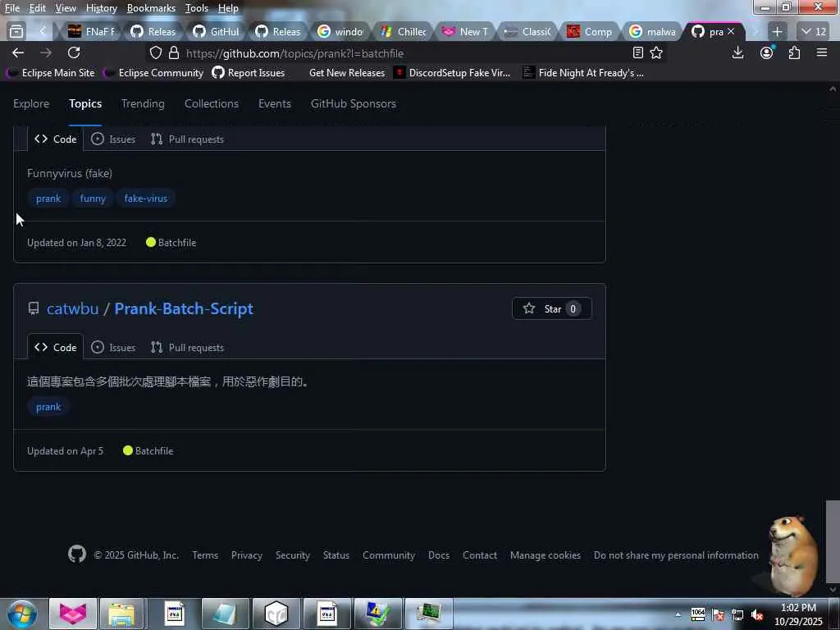Click the Batchfile label under Prank-Batch-Script

pyautogui.click(x=154, y=451)
